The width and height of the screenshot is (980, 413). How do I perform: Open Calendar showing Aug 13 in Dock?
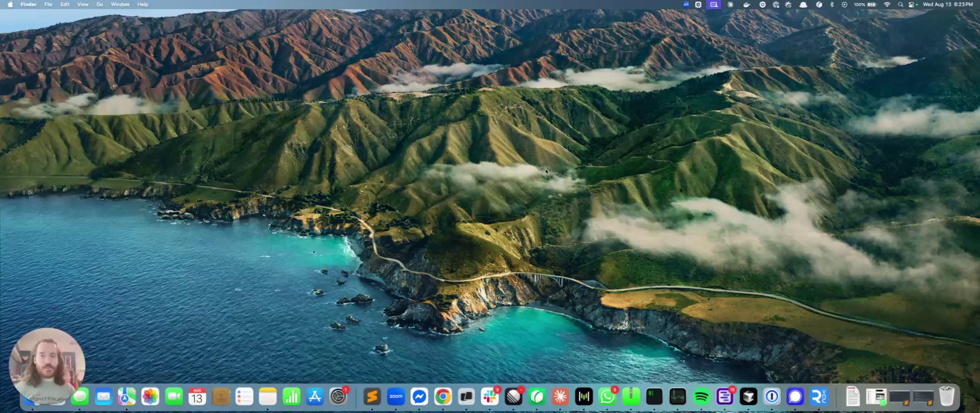197,396
